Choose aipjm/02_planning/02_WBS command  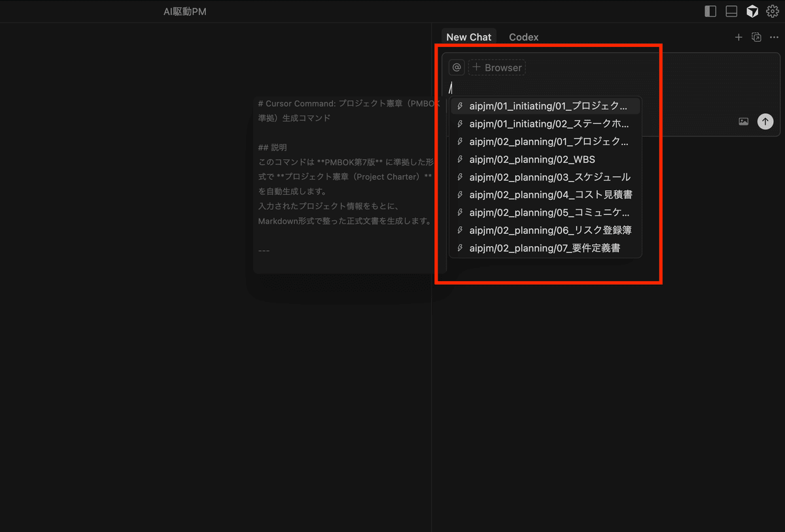(x=546, y=159)
